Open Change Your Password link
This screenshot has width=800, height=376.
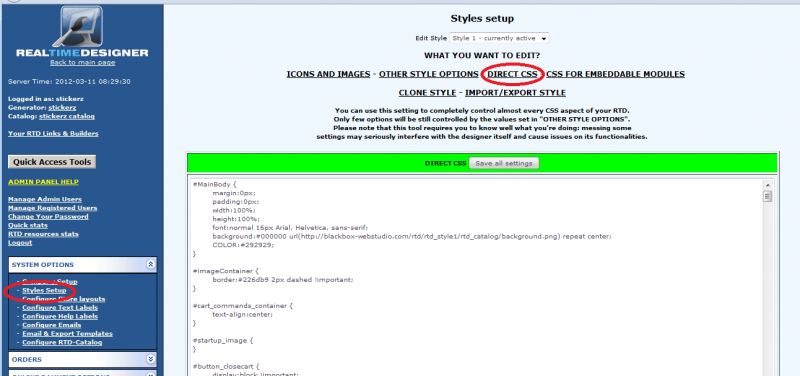[48, 216]
